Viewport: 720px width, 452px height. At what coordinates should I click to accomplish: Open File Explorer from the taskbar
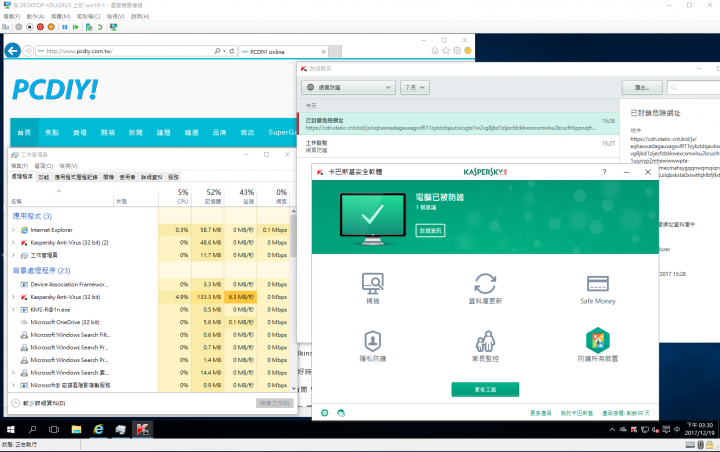[x=76, y=429]
